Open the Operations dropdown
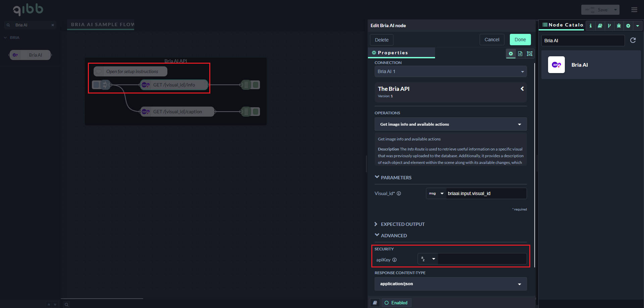The height and width of the screenshot is (308, 644). (x=450, y=124)
